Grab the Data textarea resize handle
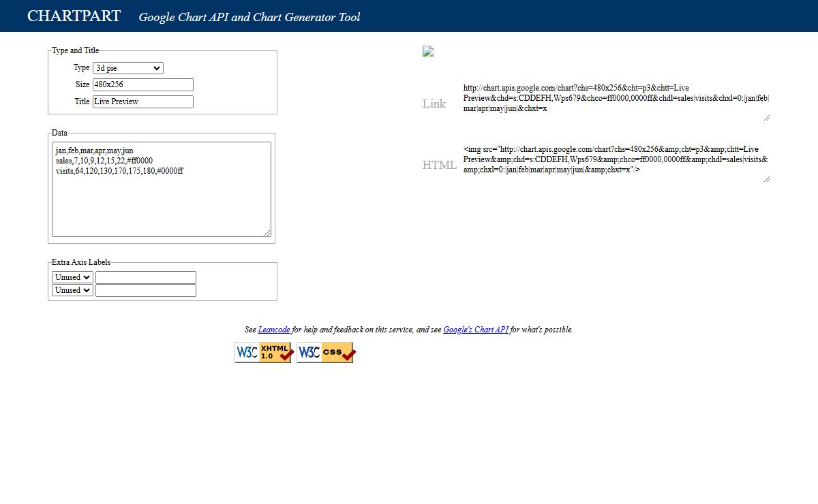818x504 pixels. pyautogui.click(x=267, y=233)
